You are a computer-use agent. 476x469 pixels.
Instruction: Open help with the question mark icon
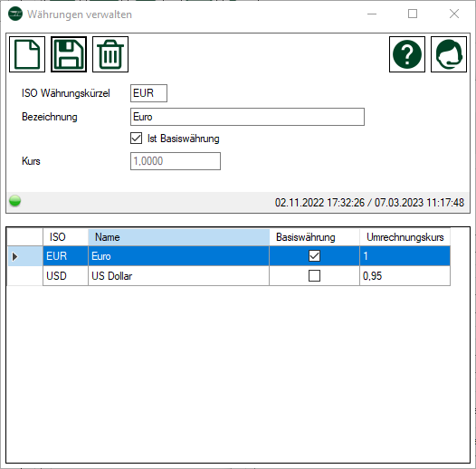407,54
